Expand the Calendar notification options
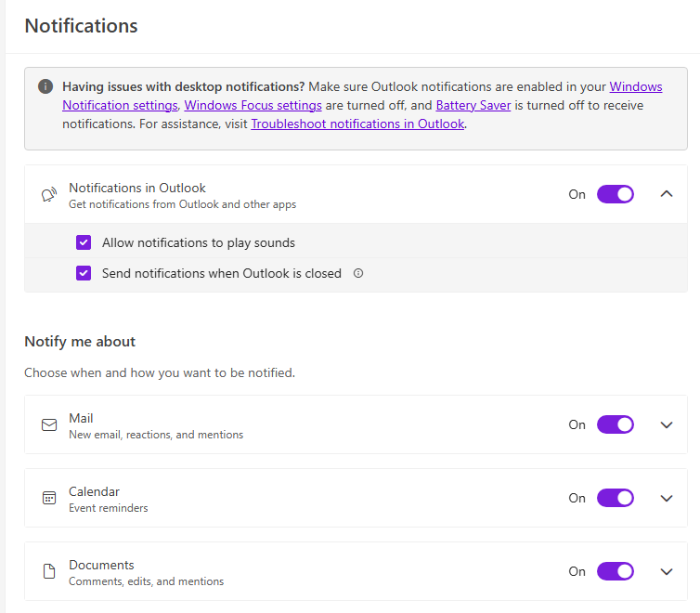The height and width of the screenshot is (613, 700). [667, 498]
